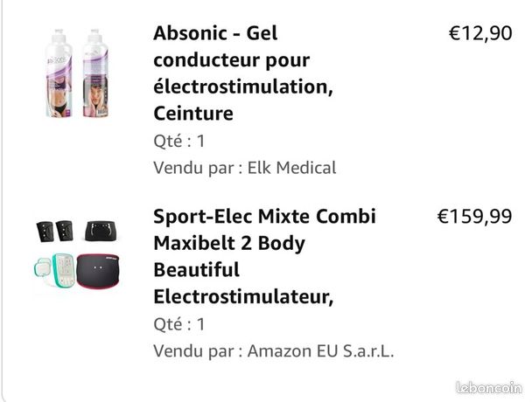Image resolution: width=532 pixels, height=402 pixels.
Task: Visit the Amazon EU S.a.r.L. seller link
Action: (320, 350)
